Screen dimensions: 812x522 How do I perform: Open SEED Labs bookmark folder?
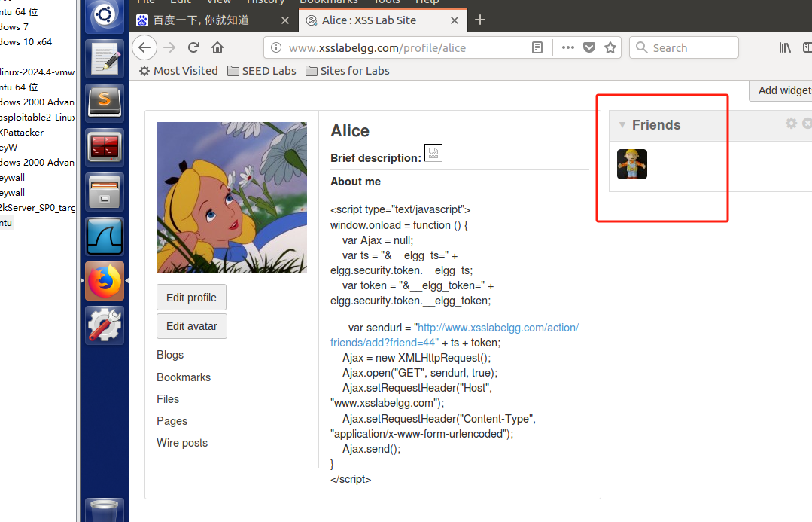tap(262, 71)
